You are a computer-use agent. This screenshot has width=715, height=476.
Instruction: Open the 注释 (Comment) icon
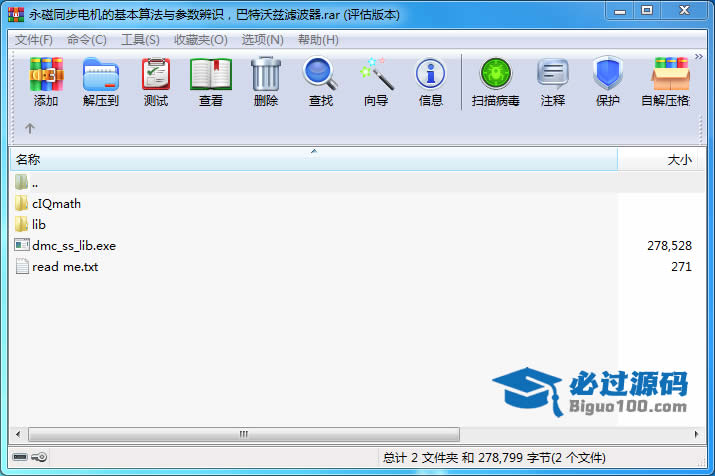coord(553,74)
